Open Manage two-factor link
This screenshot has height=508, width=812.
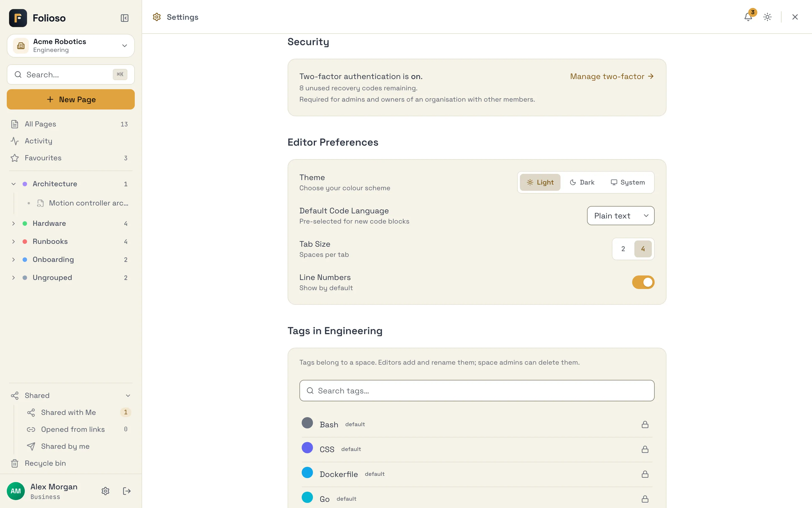pyautogui.click(x=612, y=76)
